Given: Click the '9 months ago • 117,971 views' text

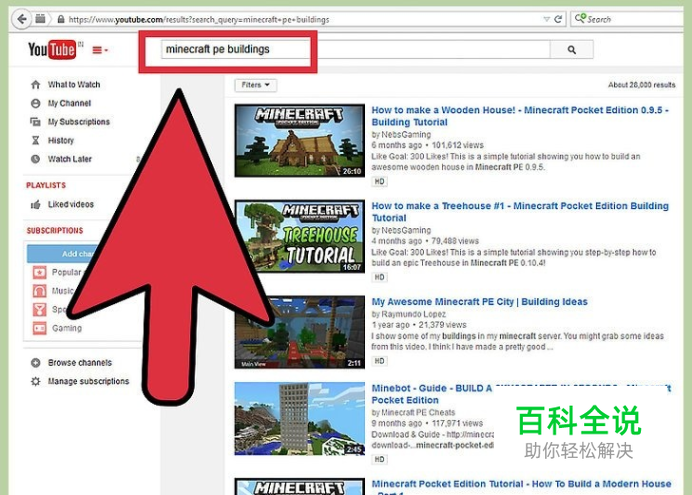Looking at the screenshot, I should coord(427,423).
